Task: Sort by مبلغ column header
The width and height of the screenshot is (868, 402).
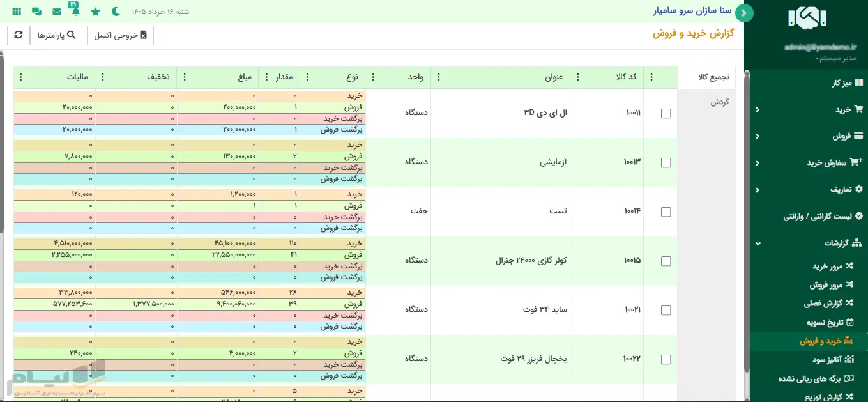Action: pos(246,77)
